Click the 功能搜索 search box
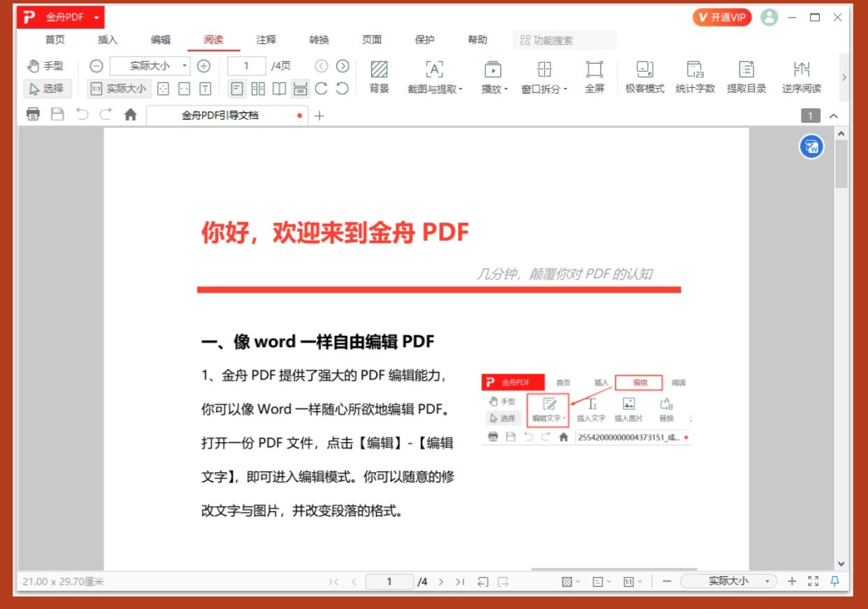868x609 pixels. pyautogui.click(x=565, y=41)
